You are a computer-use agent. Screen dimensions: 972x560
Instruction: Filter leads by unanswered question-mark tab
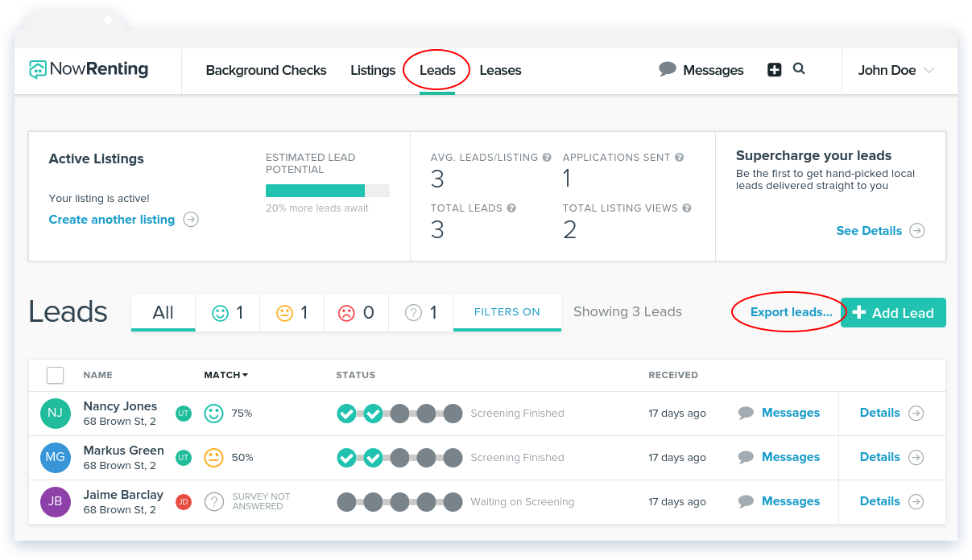pyautogui.click(x=421, y=312)
